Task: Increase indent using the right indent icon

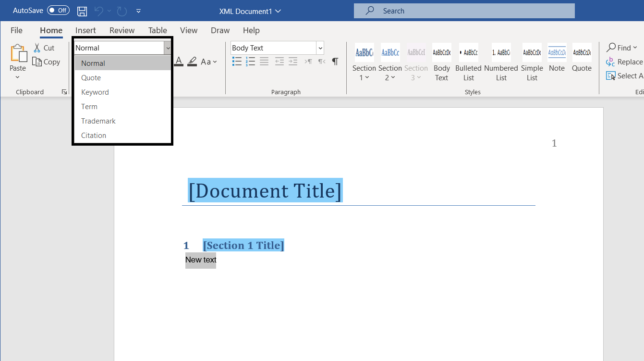Action: (293, 61)
